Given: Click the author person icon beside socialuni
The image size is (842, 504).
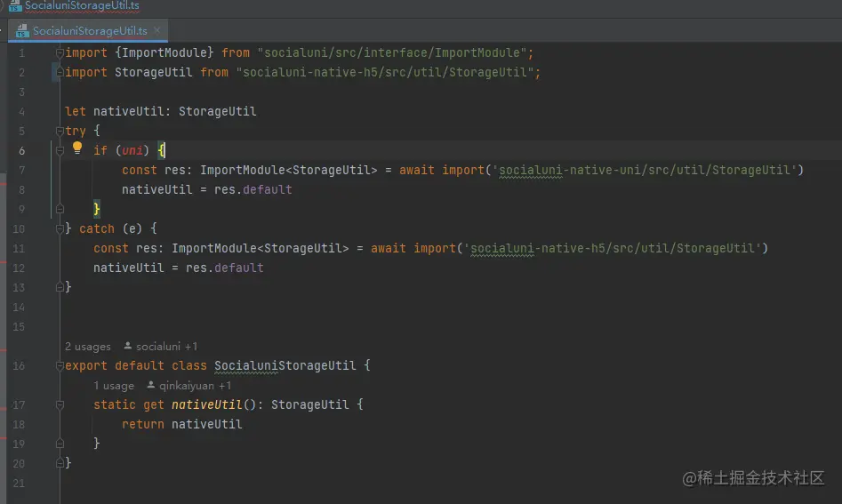Looking at the screenshot, I should [x=127, y=346].
